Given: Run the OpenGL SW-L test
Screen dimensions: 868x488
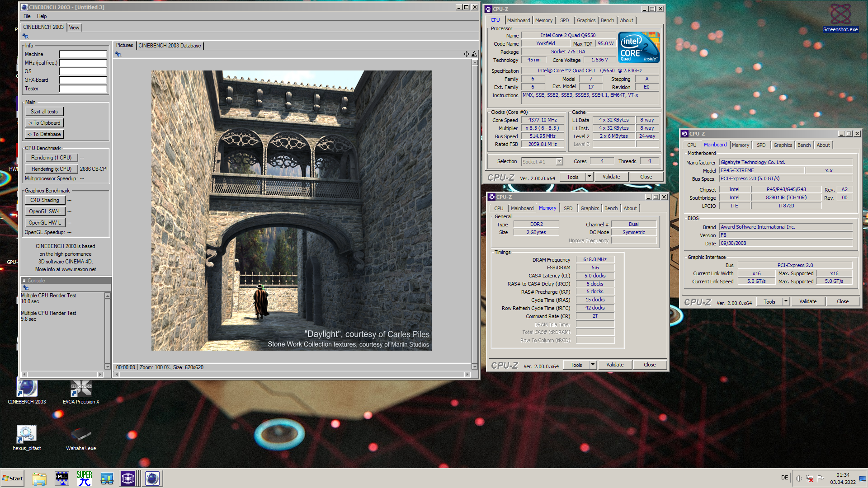Looking at the screenshot, I should point(45,211).
